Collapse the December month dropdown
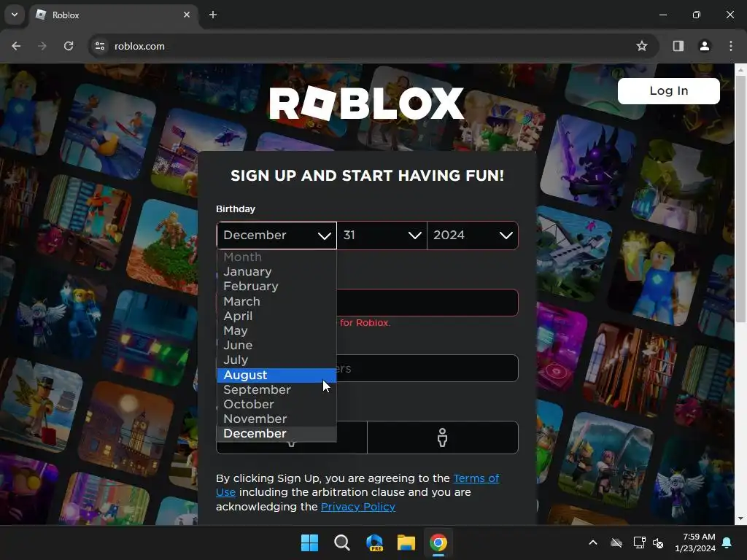 [276, 236]
